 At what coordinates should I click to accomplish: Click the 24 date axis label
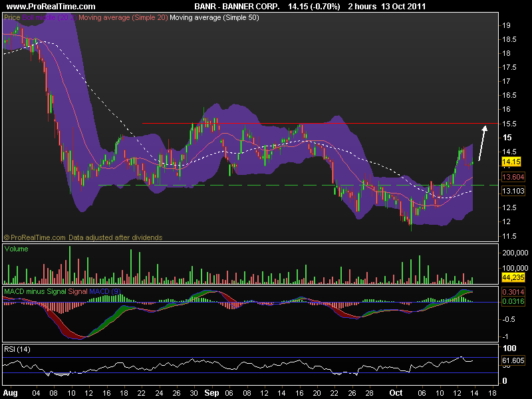[159, 393]
